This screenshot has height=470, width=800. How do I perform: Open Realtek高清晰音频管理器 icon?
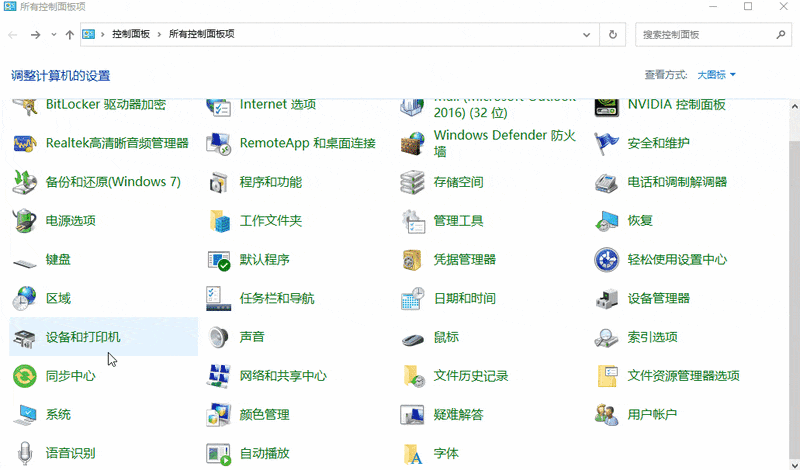click(x=24, y=143)
